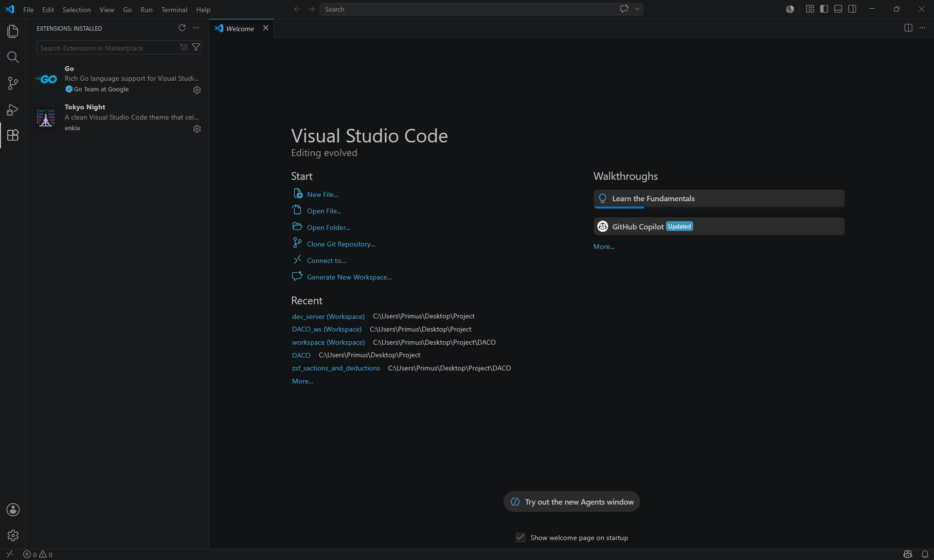Show more recent items link
The width and height of the screenshot is (934, 560).
[x=303, y=381]
